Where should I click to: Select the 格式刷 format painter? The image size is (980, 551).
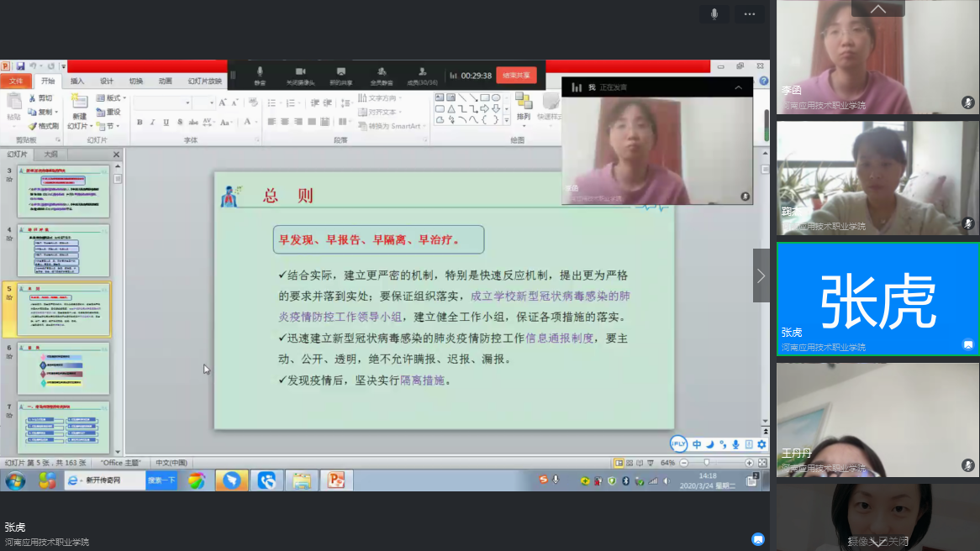coord(42,126)
